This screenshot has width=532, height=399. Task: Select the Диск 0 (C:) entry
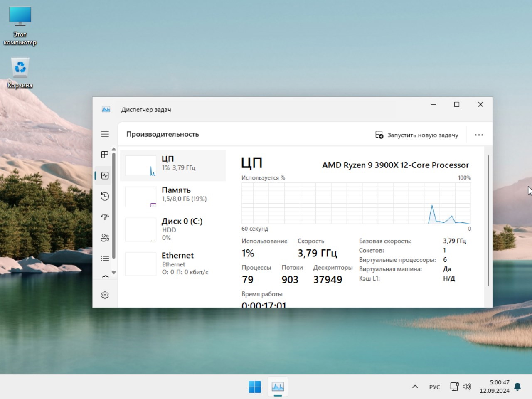tap(173, 229)
